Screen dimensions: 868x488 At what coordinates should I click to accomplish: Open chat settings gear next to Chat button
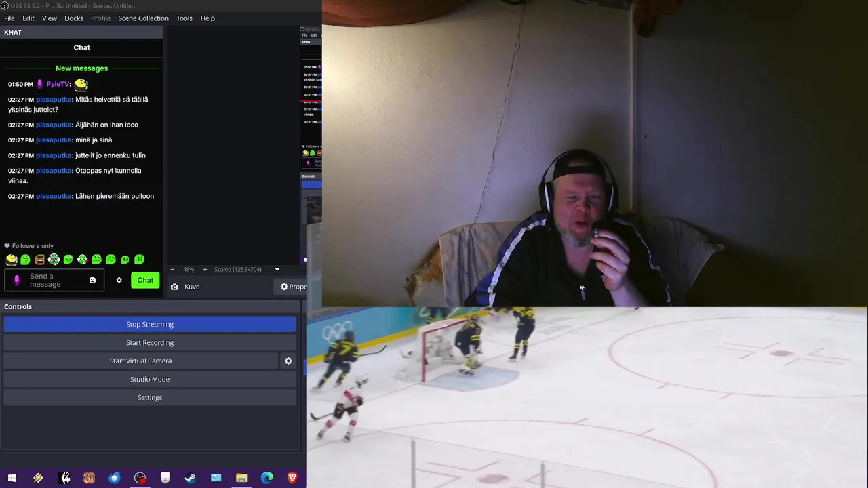tap(119, 280)
